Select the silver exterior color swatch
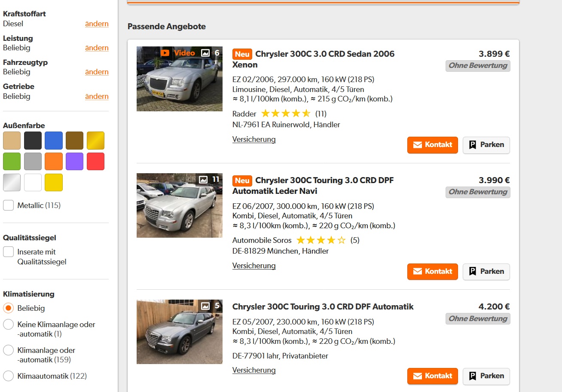The image size is (562, 392). click(12, 182)
